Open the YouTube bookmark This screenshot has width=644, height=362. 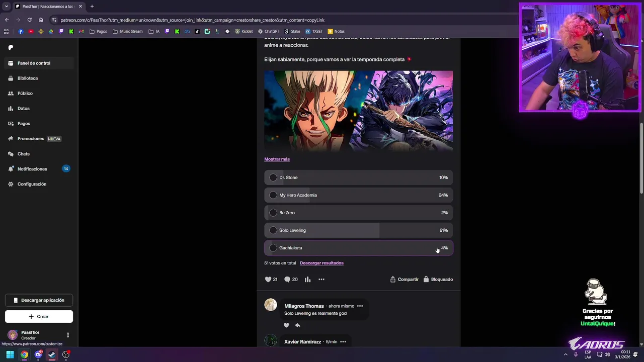(31, 31)
